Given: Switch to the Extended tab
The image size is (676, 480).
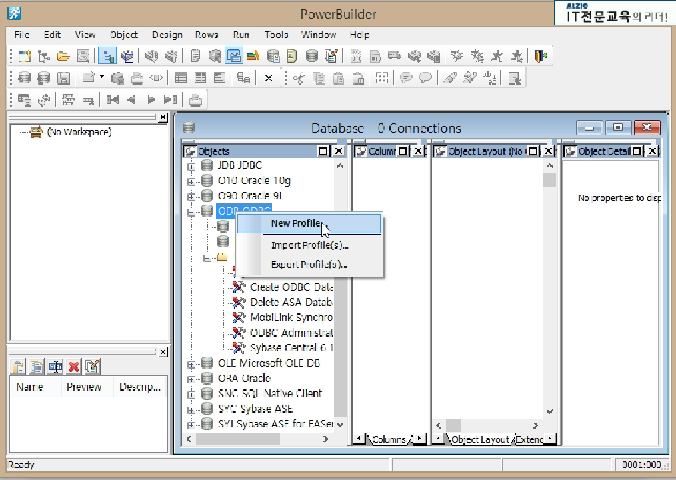Looking at the screenshot, I should click(530, 439).
